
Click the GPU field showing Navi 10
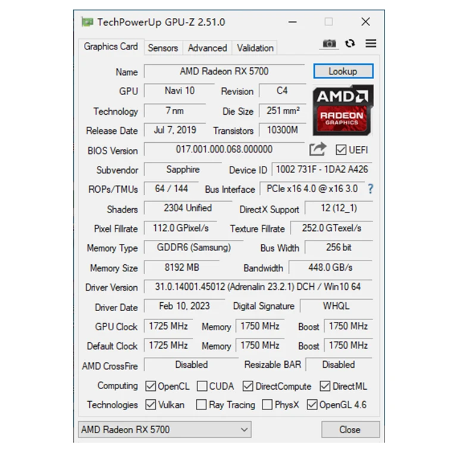point(180,91)
